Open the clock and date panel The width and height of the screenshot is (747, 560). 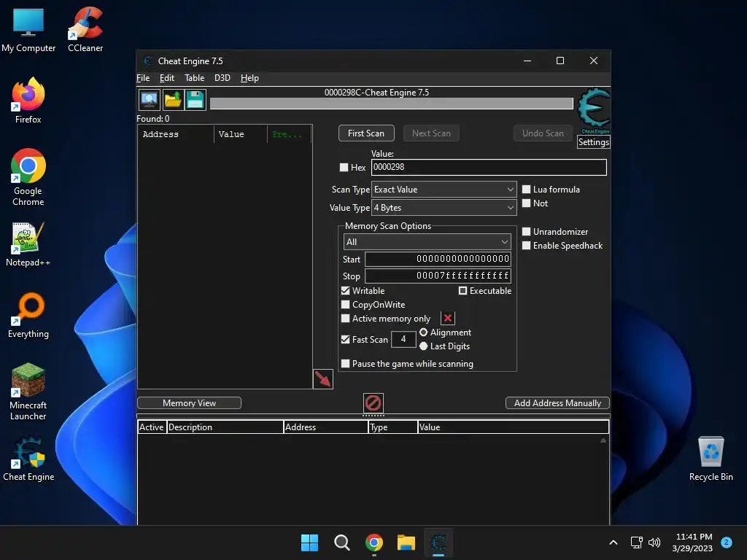(x=693, y=542)
